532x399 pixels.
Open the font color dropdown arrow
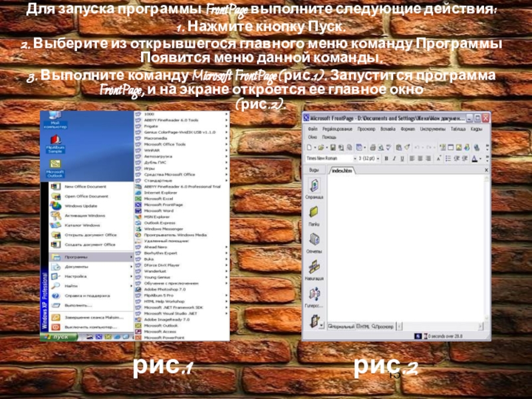(480, 158)
